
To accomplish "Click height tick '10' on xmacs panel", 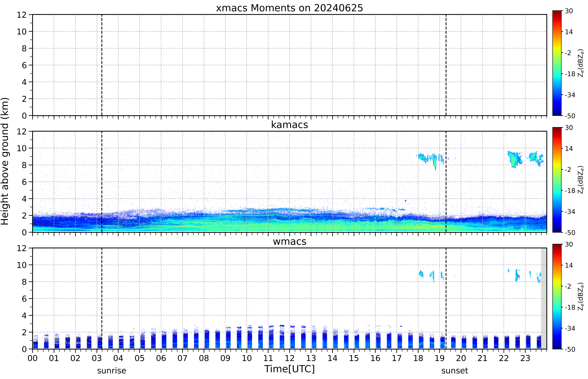I will tap(22, 32).
